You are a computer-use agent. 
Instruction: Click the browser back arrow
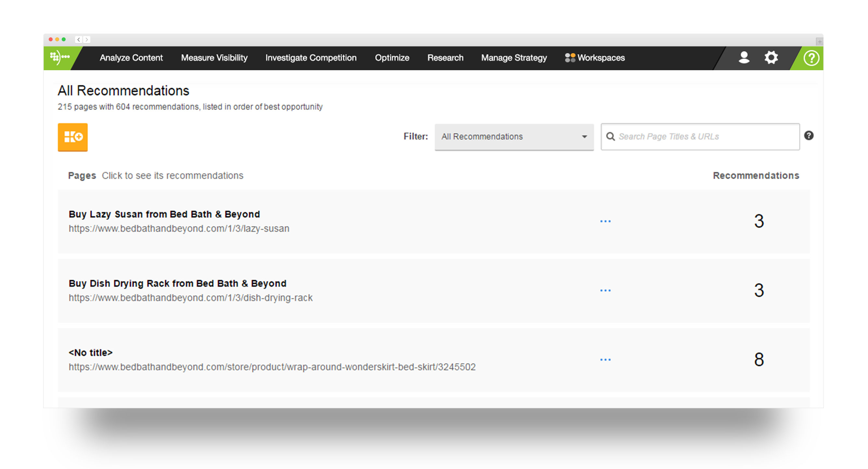tap(79, 39)
